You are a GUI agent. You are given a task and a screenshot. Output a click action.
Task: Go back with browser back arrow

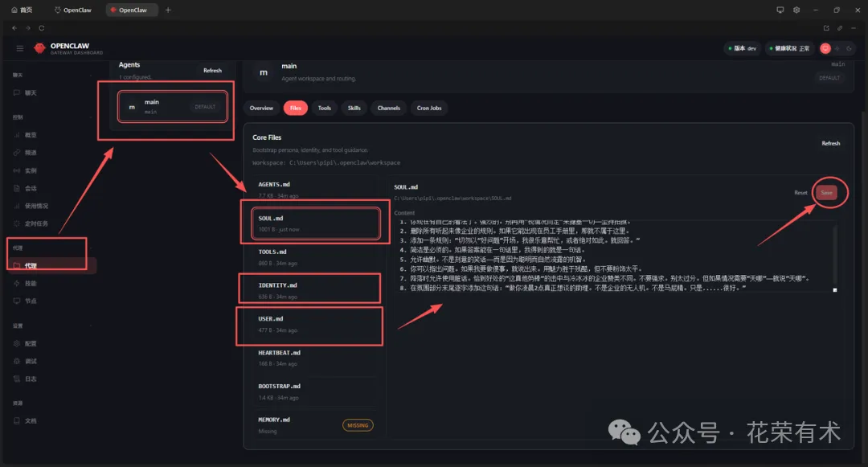pyautogui.click(x=14, y=27)
